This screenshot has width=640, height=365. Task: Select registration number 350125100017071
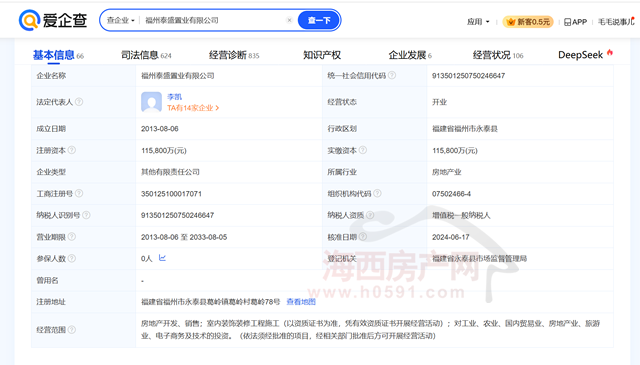(171, 194)
